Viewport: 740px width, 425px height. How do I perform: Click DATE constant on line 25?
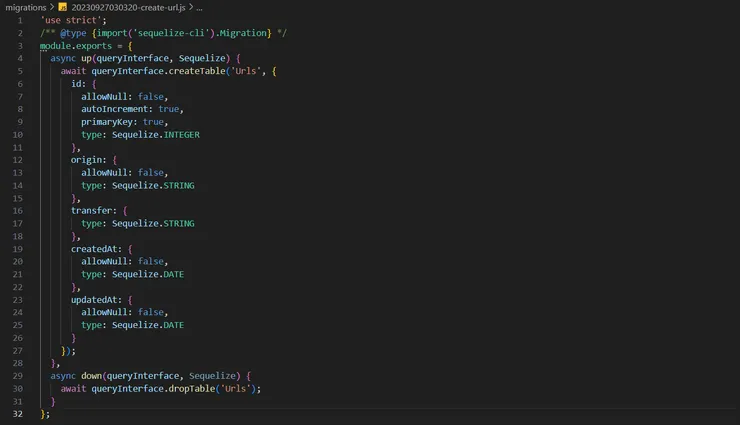[x=174, y=325]
